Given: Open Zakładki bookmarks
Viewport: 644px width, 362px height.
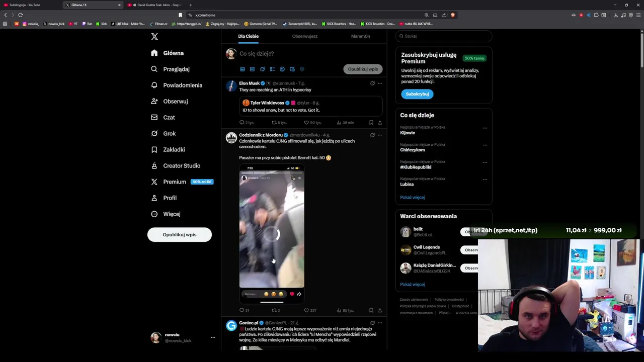Looking at the screenshot, I should [168, 149].
